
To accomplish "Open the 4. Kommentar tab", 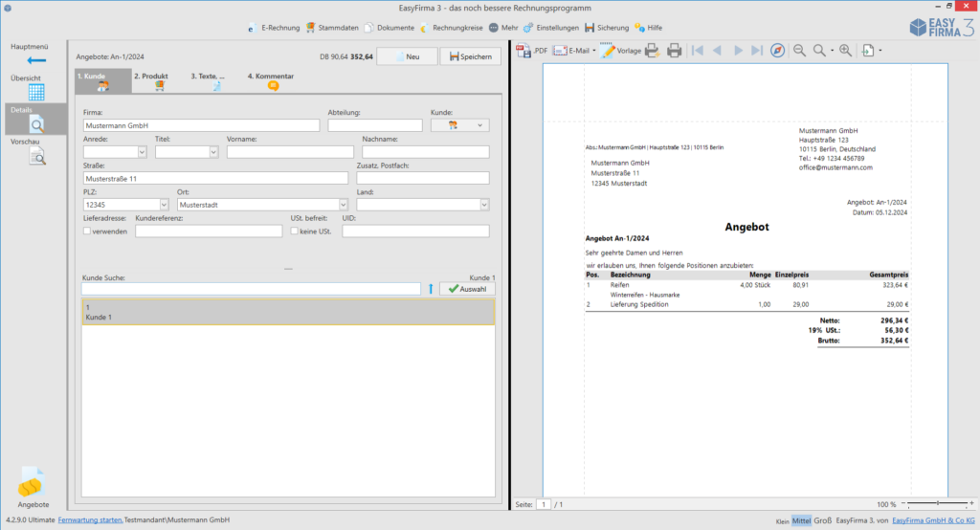I will coord(271,81).
